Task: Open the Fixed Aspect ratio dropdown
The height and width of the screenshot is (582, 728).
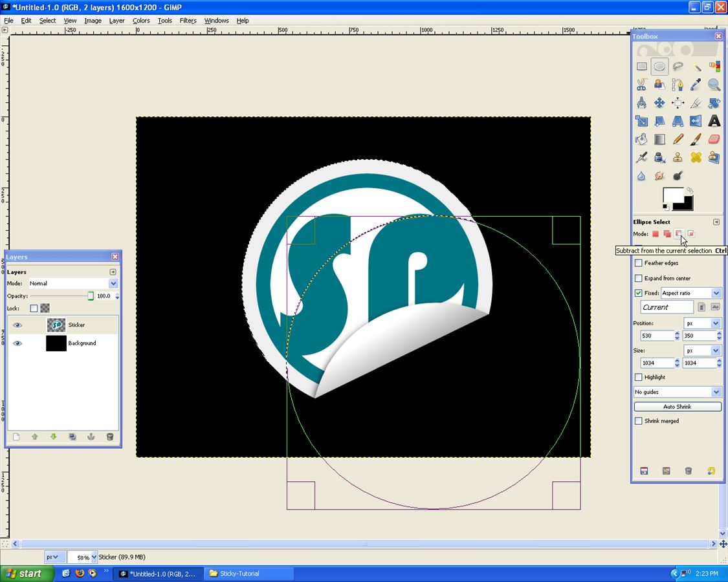Action: tap(691, 294)
